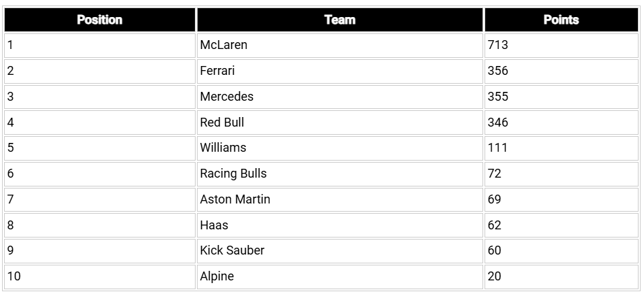644x294 pixels.
Task: Click the Mercedes team name
Action: pyautogui.click(x=226, y=97)
